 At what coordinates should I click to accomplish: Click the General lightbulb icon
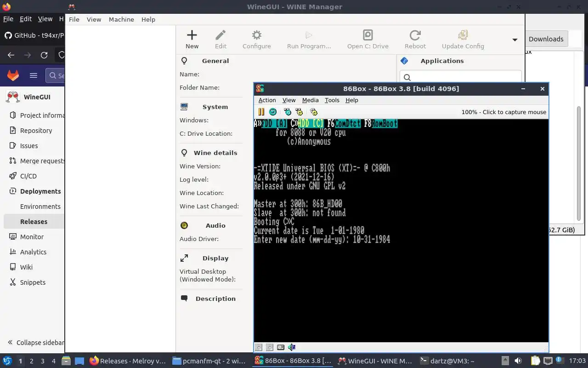point(184,61)
